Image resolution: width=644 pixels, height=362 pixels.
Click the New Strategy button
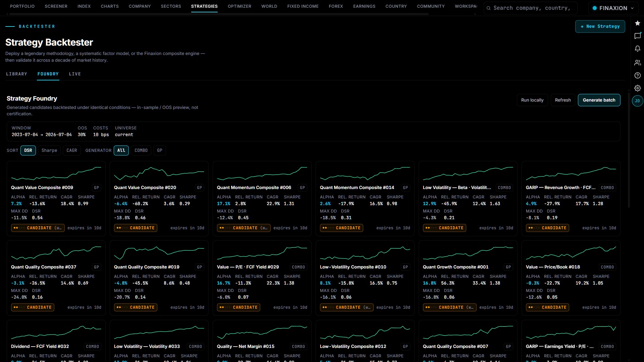[600, 26]
